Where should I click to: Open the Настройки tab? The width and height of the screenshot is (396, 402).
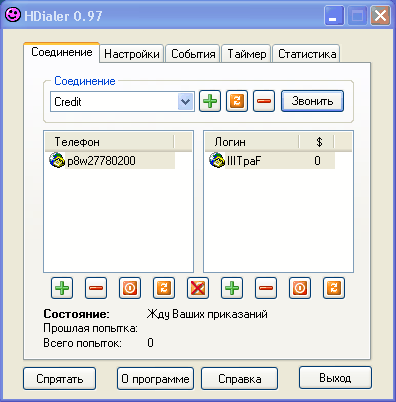[132, 54]
